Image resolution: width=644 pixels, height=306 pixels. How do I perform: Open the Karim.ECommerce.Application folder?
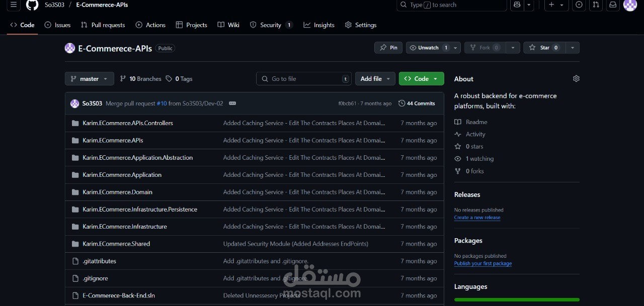pos(122,175)
